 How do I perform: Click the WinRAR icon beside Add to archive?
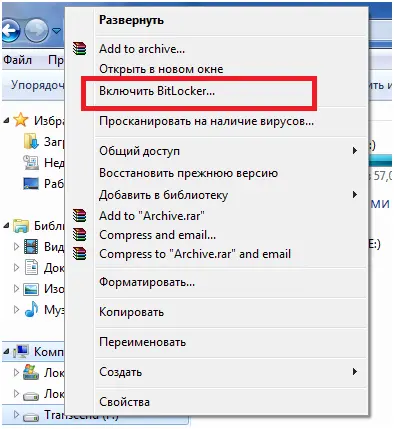point(79,49)
